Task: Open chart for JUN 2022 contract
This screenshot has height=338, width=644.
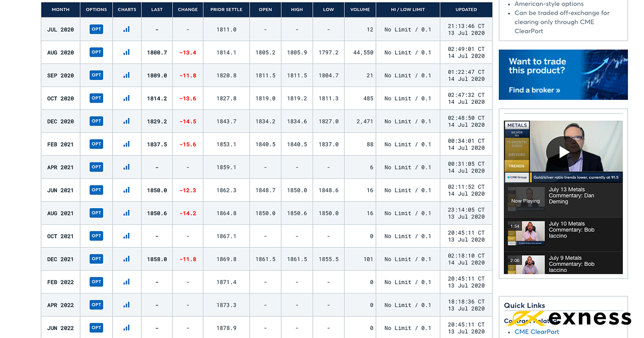Action: point(127,327)
